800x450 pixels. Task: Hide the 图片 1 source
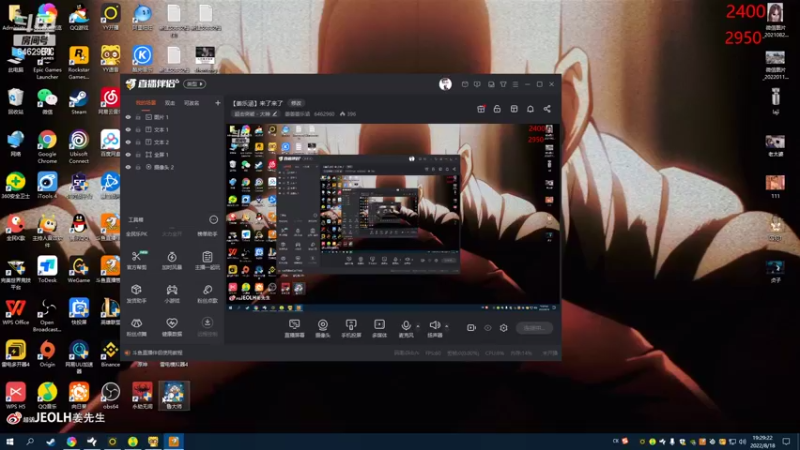click(128, 117)
